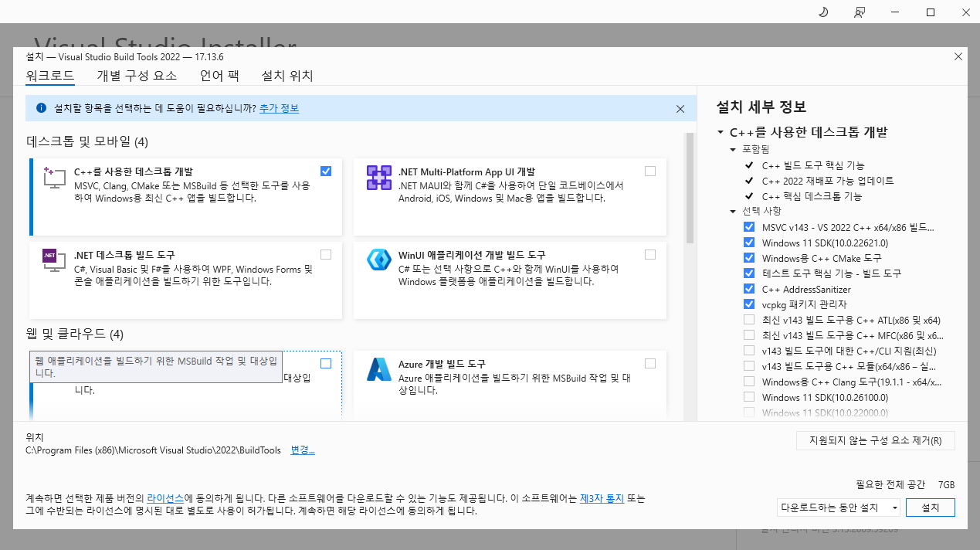The image size is (980, 550).
Task: Check v143 C++/CLI 지원(최신) option
Action: coord(749,351)
